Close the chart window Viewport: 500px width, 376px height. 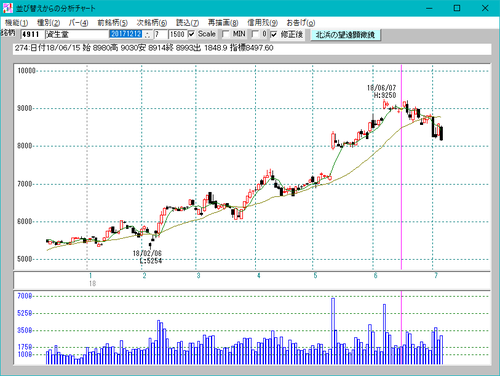pyautogui.click(x=485, y=8)
